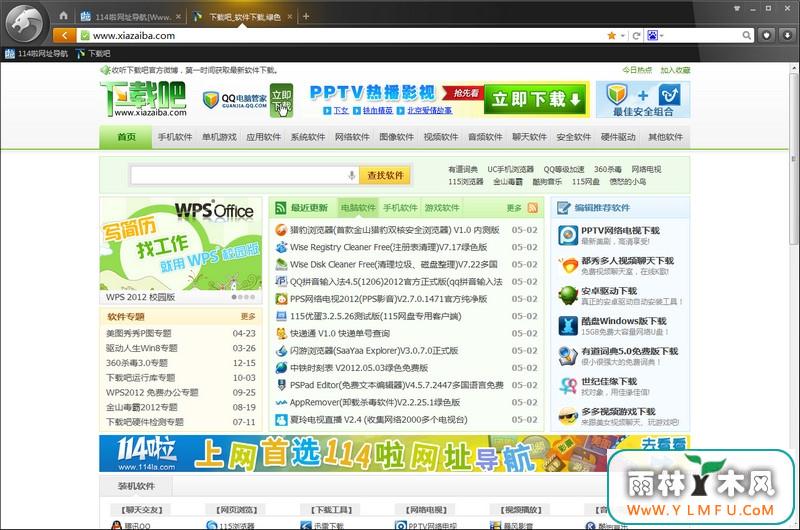This screenshot has height=530, width=800.
Task: Click the microphone icon in site search box
Action: (352, 175)
